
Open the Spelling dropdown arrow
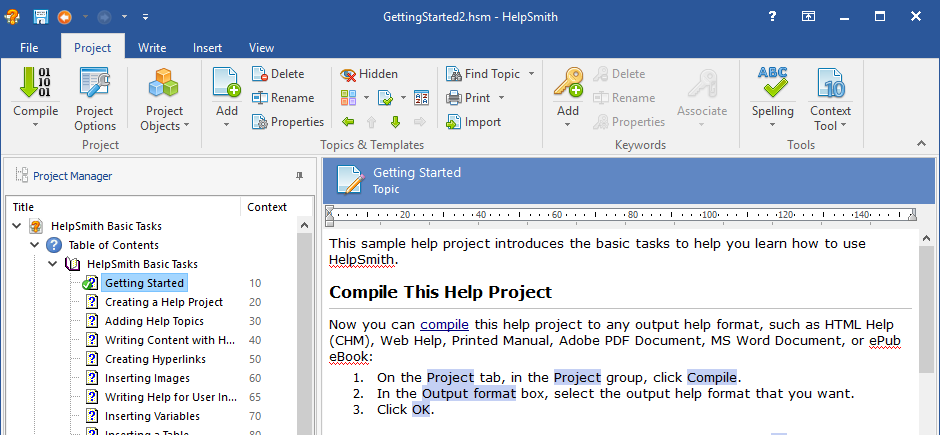click(x=772, y=125)
